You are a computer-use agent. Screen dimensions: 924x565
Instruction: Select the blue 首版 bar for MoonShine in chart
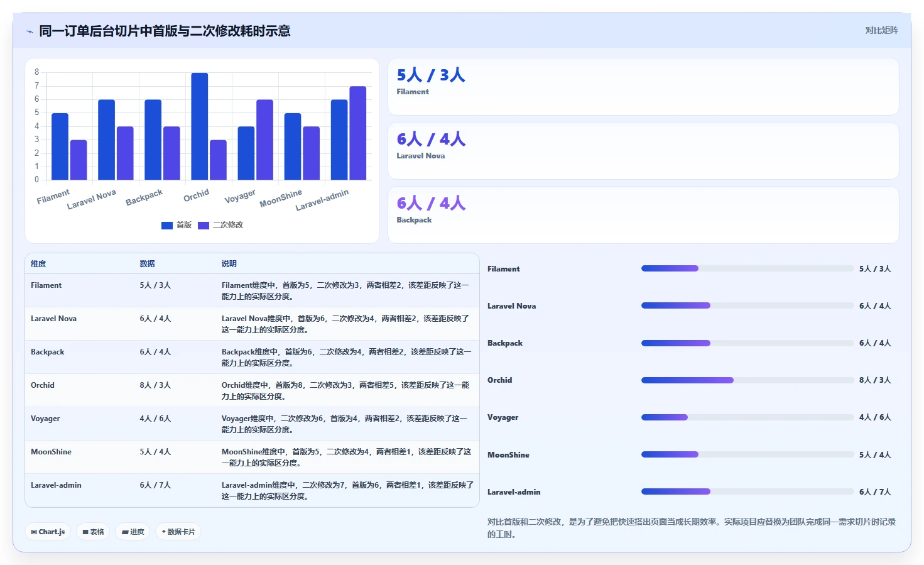pos(293,146)
